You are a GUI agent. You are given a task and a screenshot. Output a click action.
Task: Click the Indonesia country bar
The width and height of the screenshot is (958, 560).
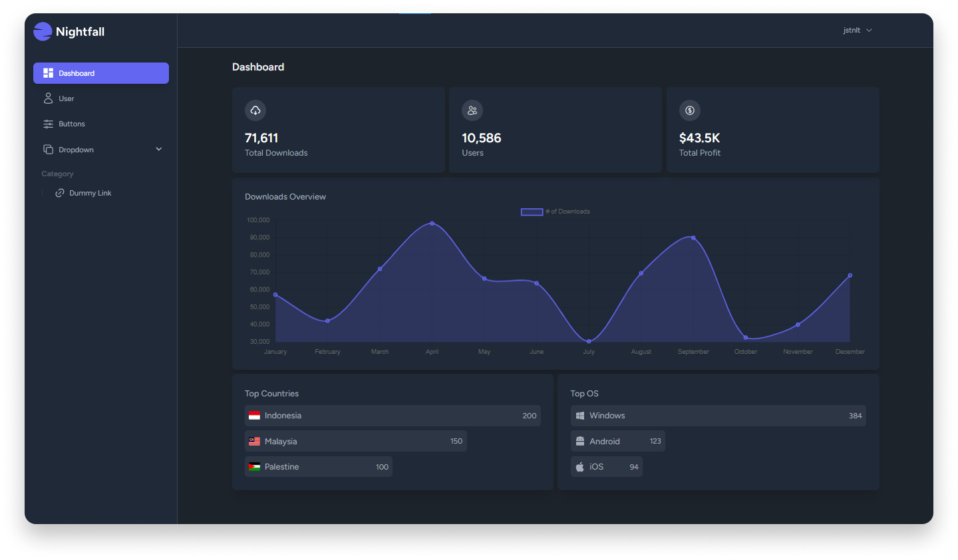(x=393, y=416)
